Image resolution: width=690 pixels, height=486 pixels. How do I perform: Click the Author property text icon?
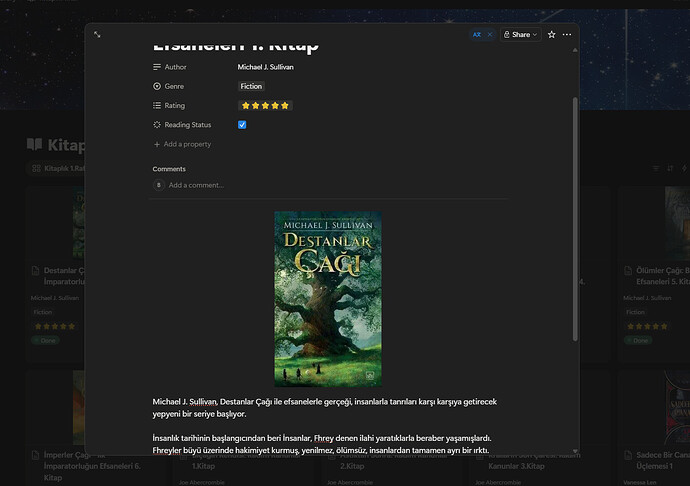pos(157,67)
